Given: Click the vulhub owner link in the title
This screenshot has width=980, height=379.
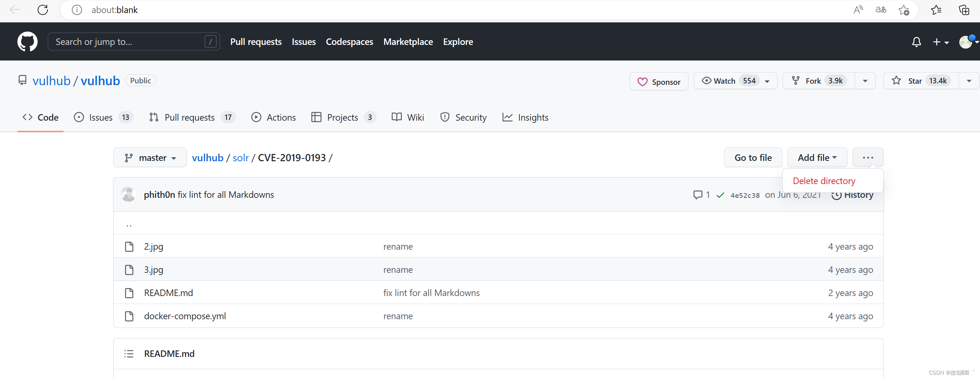Looking at the screenshot, I should point(51,81).
